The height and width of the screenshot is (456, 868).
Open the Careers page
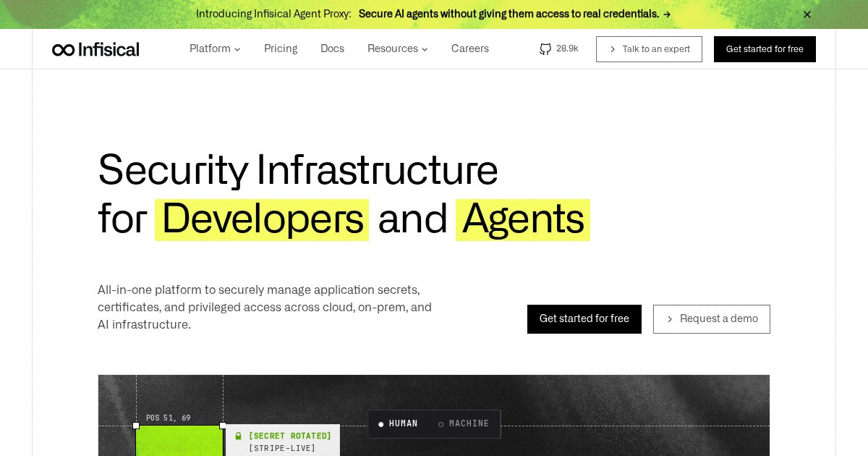(470, 49)
